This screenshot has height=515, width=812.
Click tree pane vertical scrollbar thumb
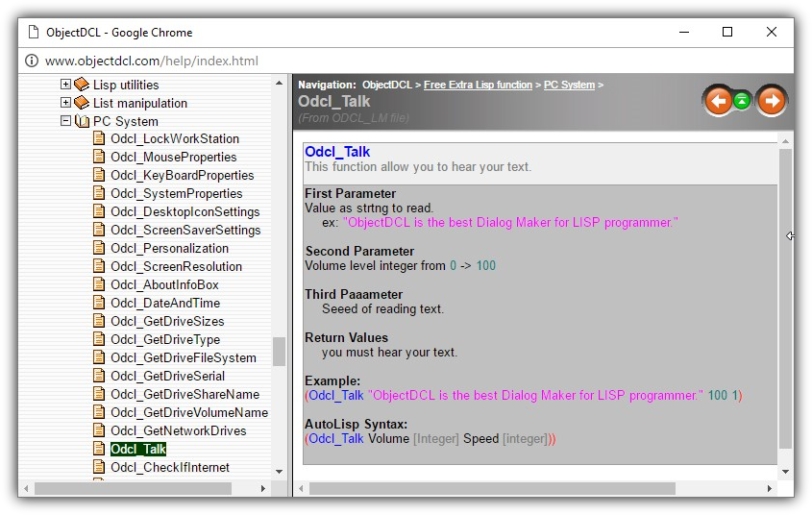[x=279, y=352]
